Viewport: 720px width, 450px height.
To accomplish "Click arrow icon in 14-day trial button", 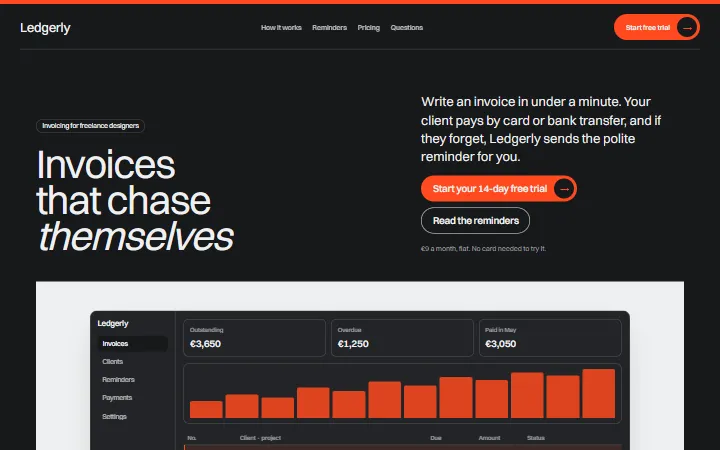I will click(x=564, y=189).
